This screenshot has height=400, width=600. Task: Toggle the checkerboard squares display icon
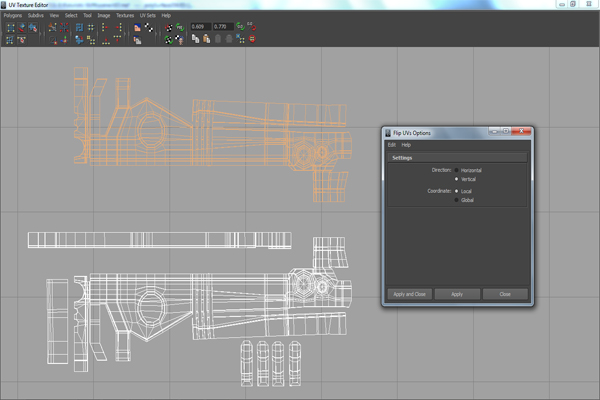pyautogui.click(x=149, y=28)
